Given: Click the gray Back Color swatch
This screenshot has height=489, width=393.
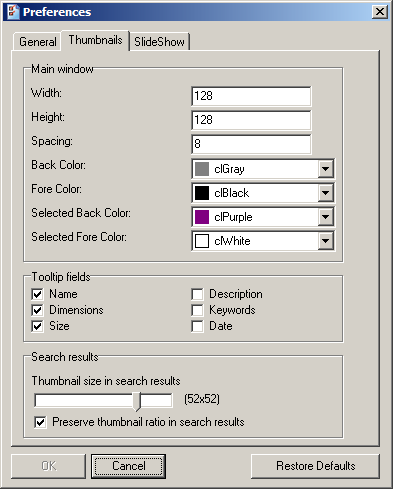Looking at the screenshot, I should [x=202, y=169].
